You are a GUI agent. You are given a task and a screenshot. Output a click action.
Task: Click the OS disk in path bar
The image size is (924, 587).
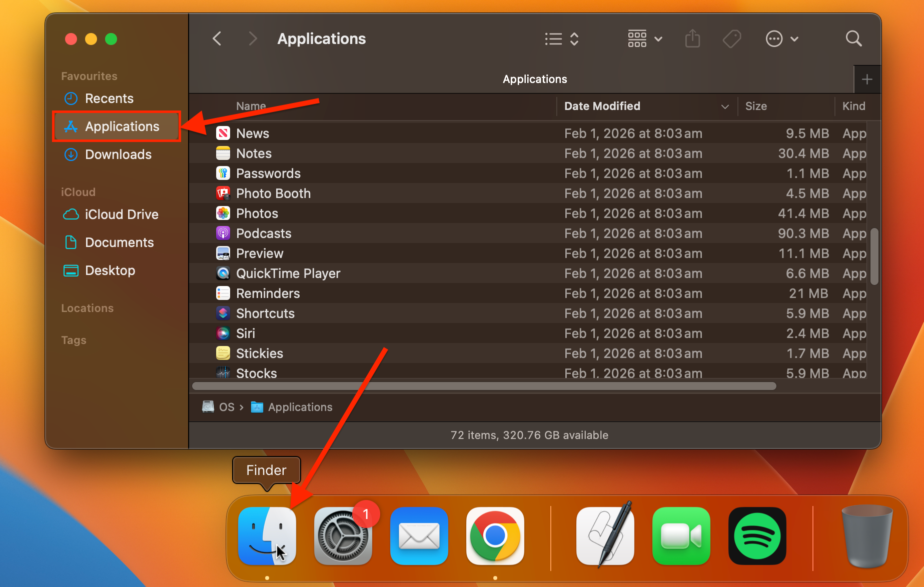(219, 407)
